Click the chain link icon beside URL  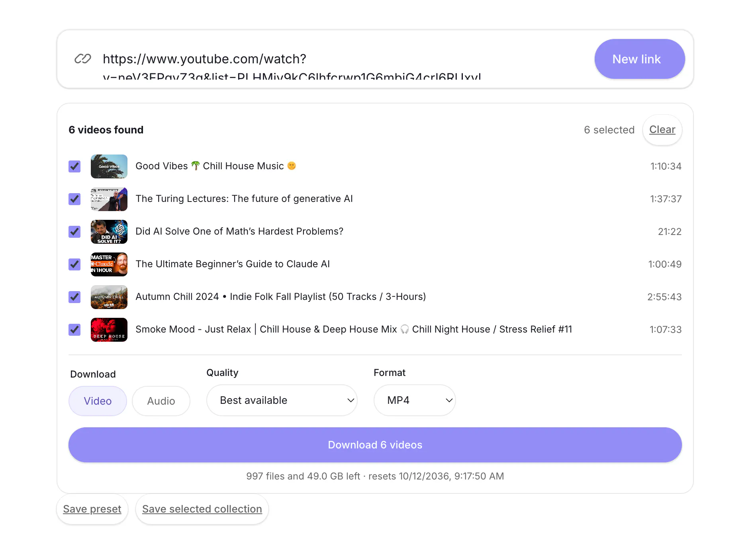(x=83, y=59)
